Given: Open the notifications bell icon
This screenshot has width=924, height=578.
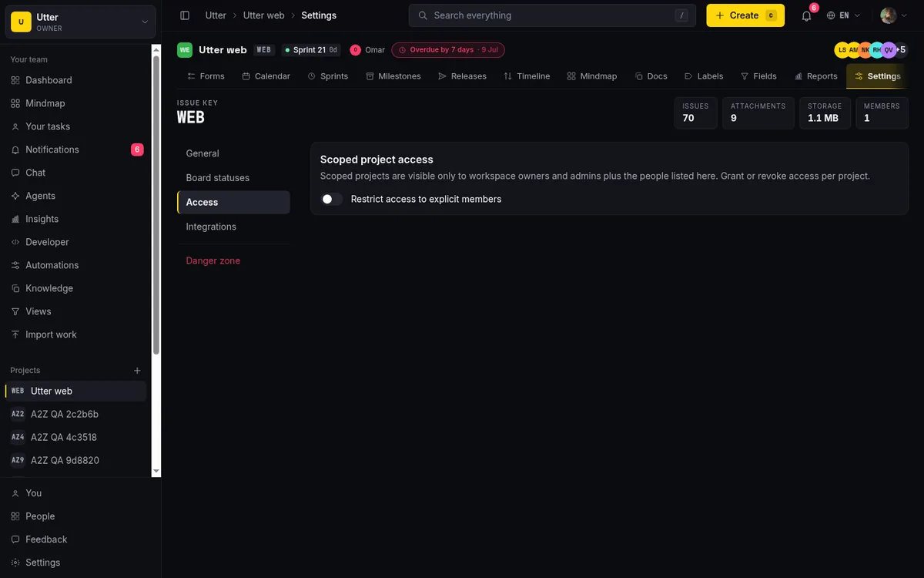Looking at the screenshot, I should [x=806, y=15].
